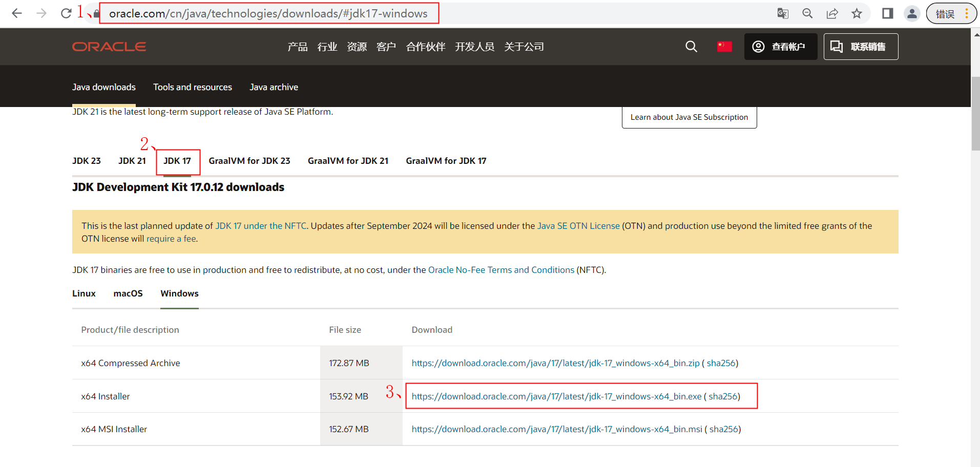Share this page via share icon

832,13
